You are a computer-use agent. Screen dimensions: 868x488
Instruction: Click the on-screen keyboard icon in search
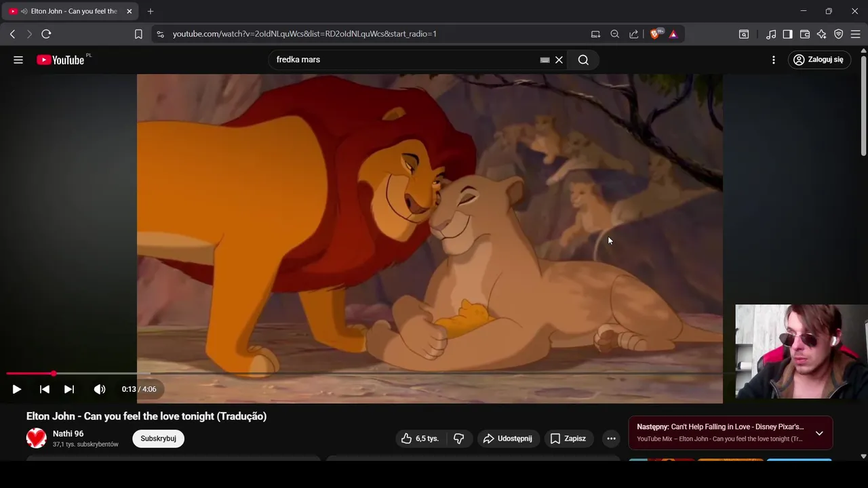[545, 60]
